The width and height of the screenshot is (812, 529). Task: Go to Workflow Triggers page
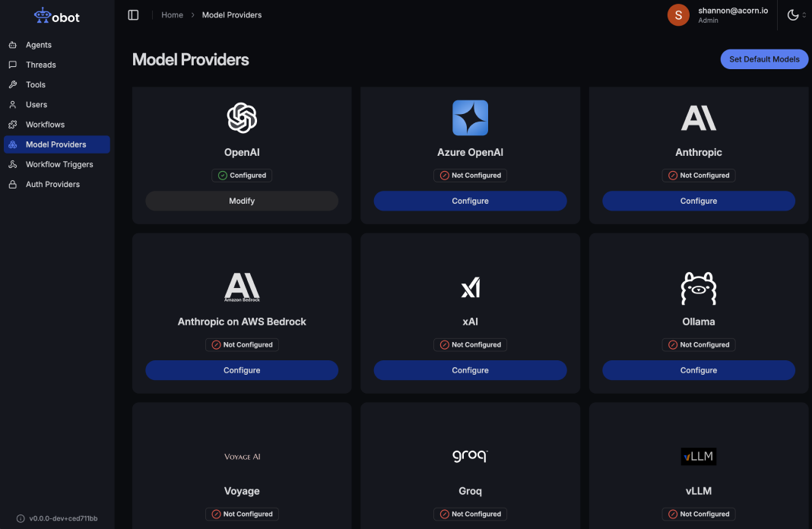59,164
